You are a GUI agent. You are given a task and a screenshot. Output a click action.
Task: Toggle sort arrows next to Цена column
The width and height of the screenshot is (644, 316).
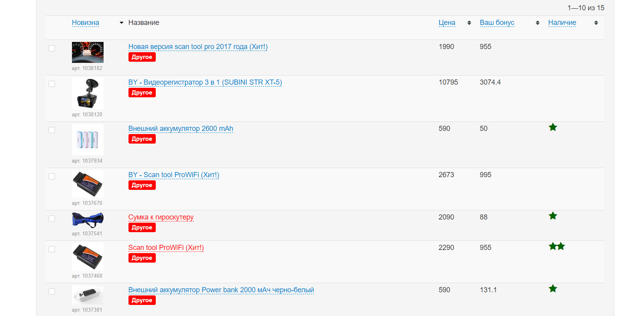[469, 23]
